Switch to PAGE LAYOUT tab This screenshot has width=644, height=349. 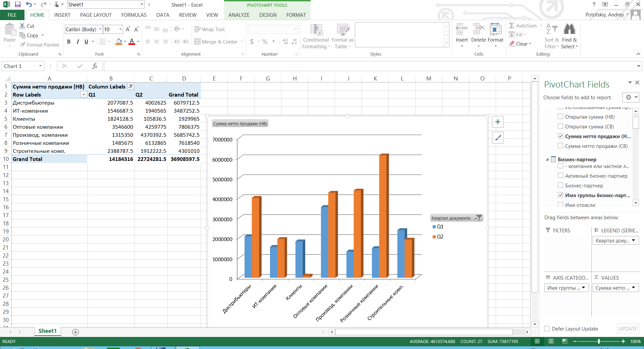coord(96,15)
